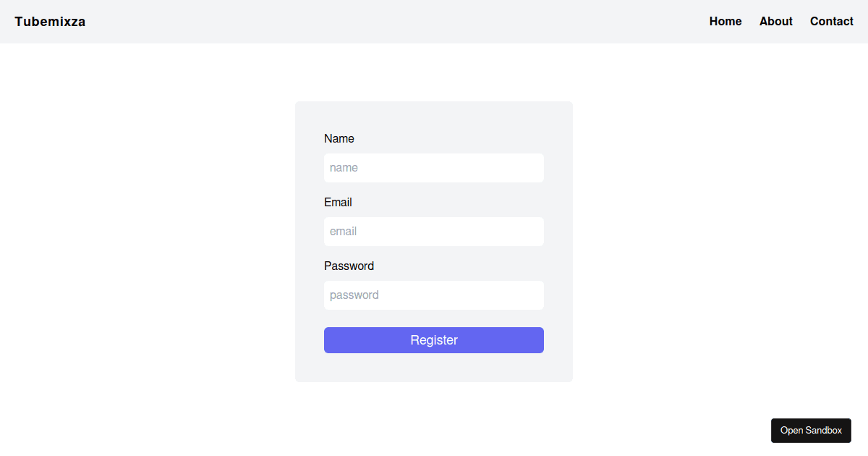This screenshot has height=456, width=868.
Task: Click the Password field label
Action: pyautogui.click(x=349, y=266)
